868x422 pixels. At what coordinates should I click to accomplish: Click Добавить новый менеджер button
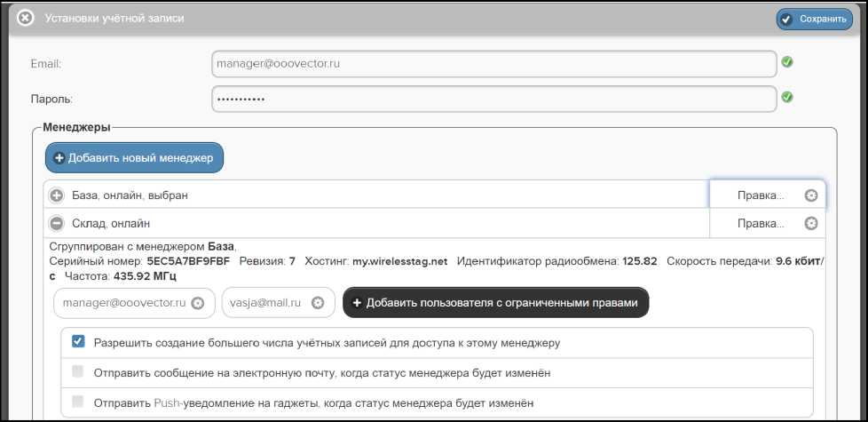click(x=134, y=158)
